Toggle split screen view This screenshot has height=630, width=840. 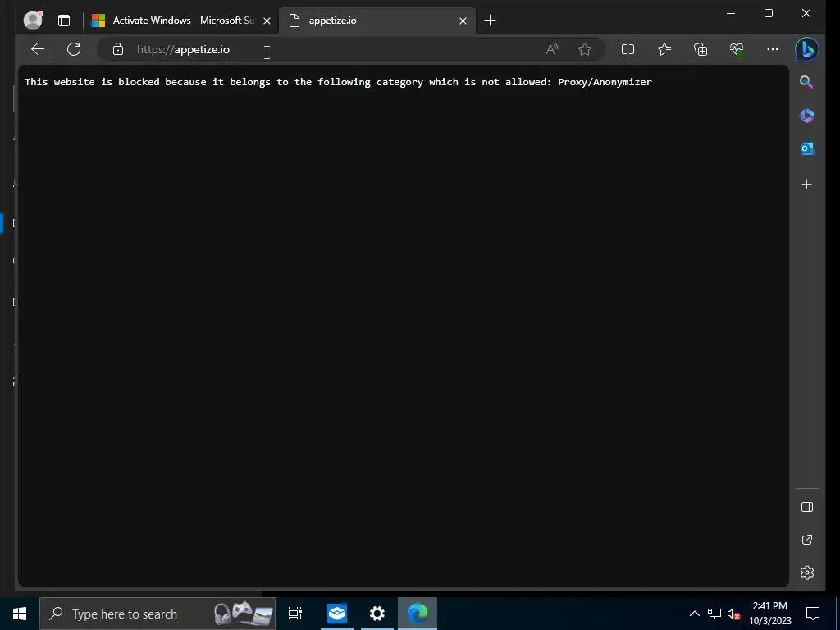point(628,49)
